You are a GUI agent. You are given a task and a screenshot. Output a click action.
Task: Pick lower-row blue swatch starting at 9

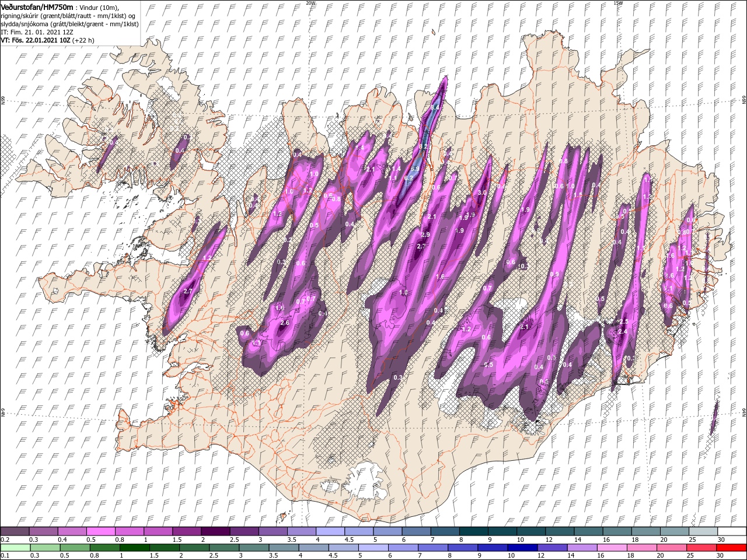point(493,548)
